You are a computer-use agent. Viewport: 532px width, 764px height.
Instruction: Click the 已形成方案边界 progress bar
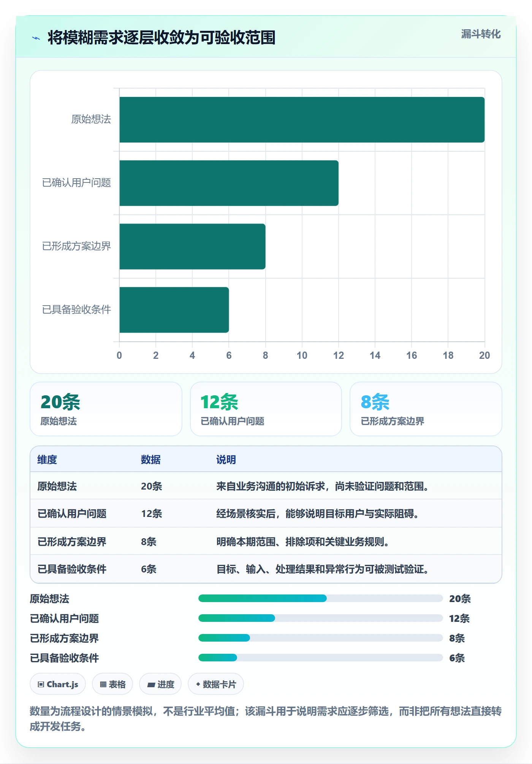coord(320,638)
